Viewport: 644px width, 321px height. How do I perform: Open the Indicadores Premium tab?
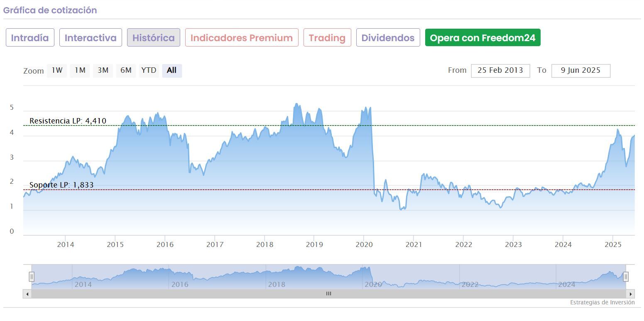point(242,38)
